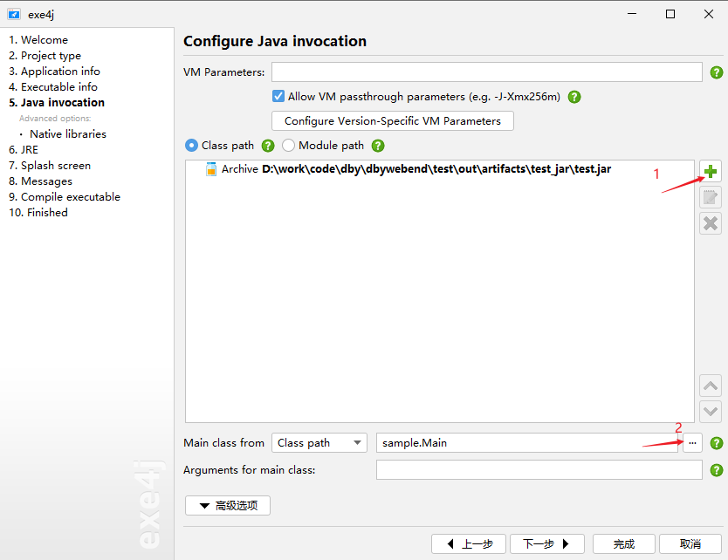Image resolution: width=728 pixels, height=560 pixels.
Task: Open help for VM passthrough parameters
Action: pos(573,97)
